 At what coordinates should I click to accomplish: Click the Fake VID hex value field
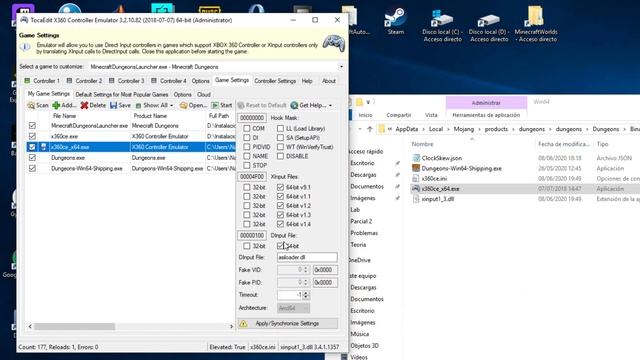tap(325, 270)
